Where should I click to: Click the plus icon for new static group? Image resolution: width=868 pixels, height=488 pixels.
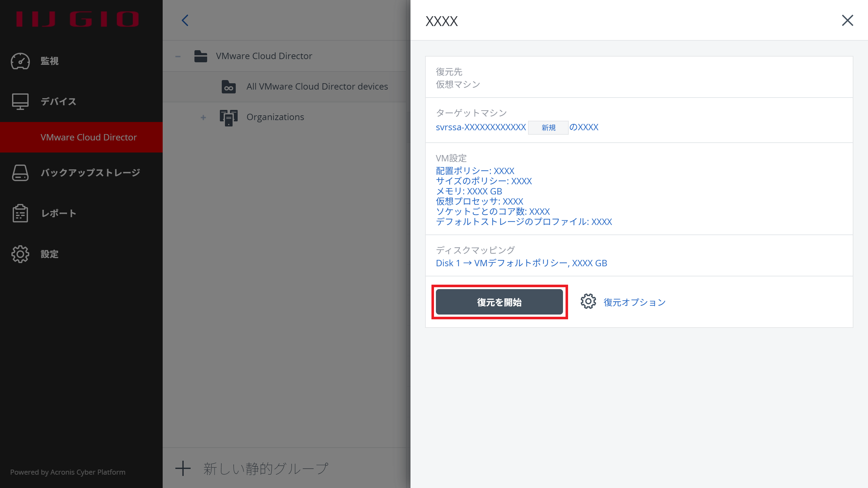click(x=183, y=468)
